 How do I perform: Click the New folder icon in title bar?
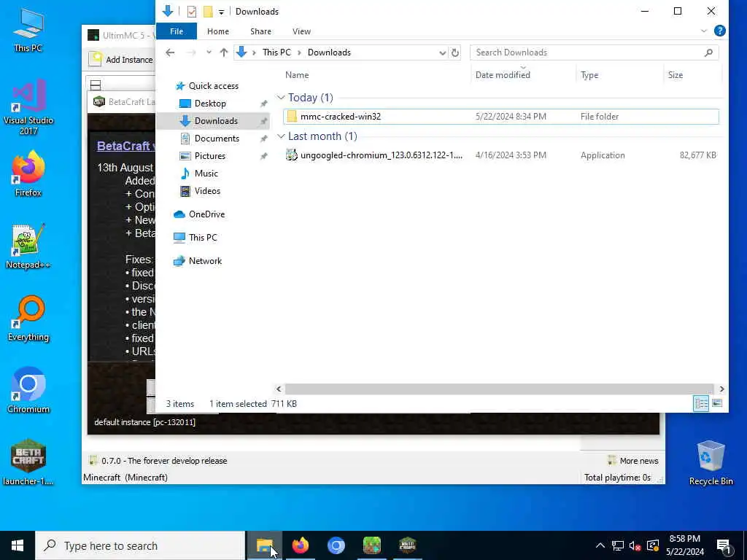point(208,12)
